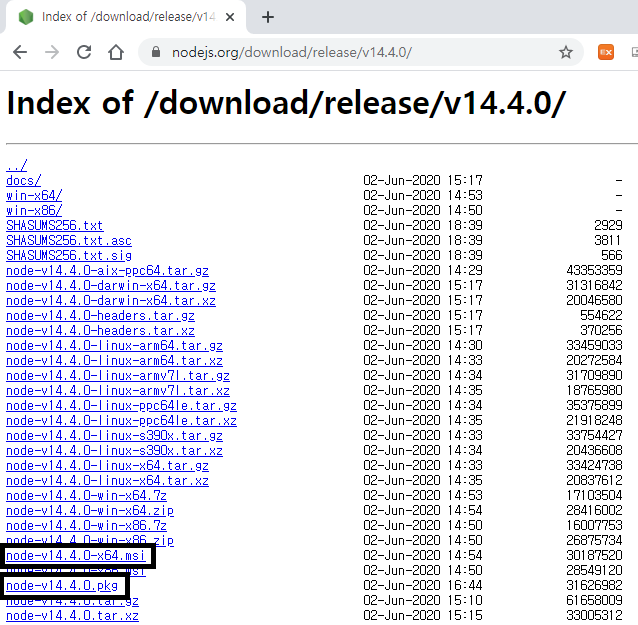Viewport: 638px width, 625px height.
Task: Open the docs/ folder link
Action: point(24,180)
